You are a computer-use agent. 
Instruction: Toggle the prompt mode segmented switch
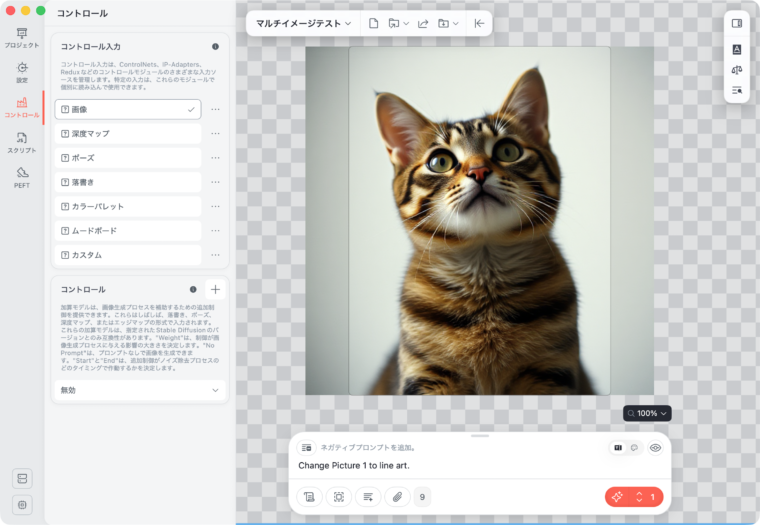pyautogui.click(x=626, y=448)
